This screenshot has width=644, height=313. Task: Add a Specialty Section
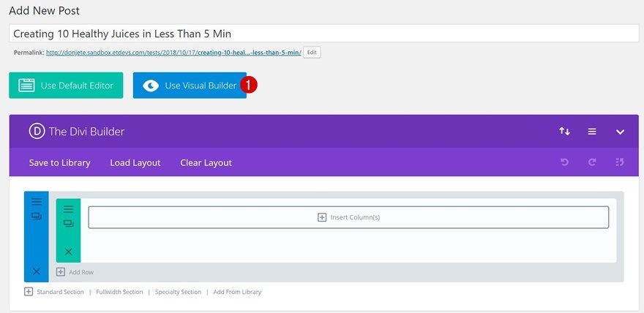coord(179,292)
